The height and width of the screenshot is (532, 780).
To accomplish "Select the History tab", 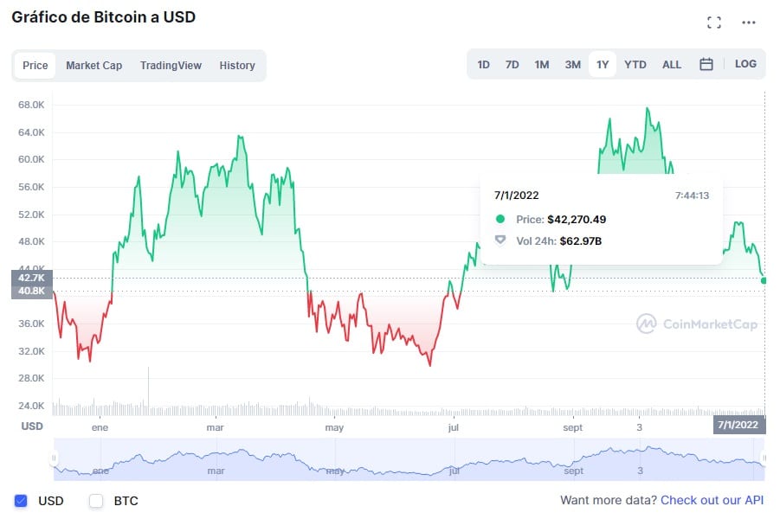I will (x=237, y=66).
